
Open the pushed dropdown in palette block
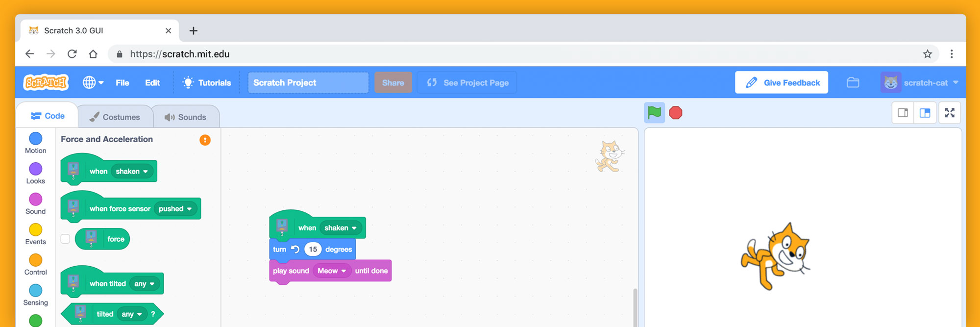(x=175, y=209)
